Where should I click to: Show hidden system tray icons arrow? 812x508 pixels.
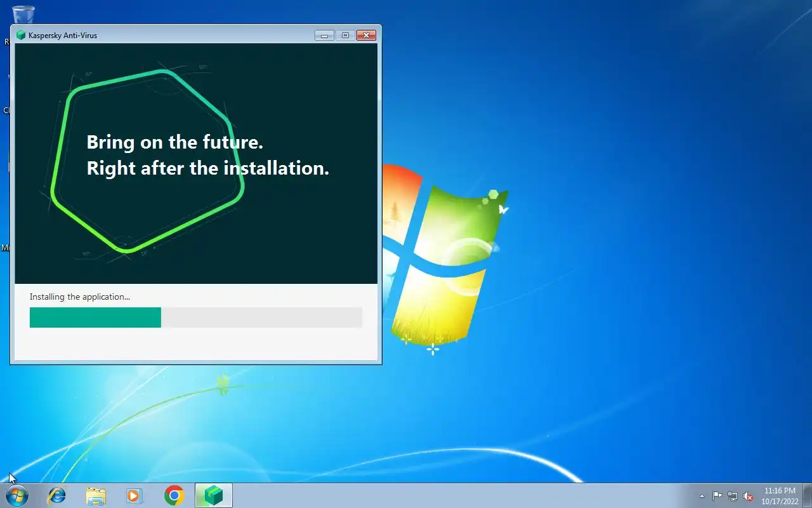(x=702, y=496)
